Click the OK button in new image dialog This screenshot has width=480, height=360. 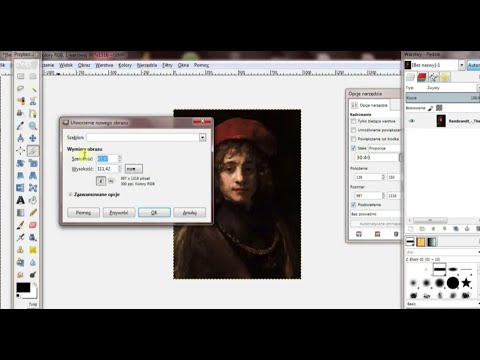point(154,212)
